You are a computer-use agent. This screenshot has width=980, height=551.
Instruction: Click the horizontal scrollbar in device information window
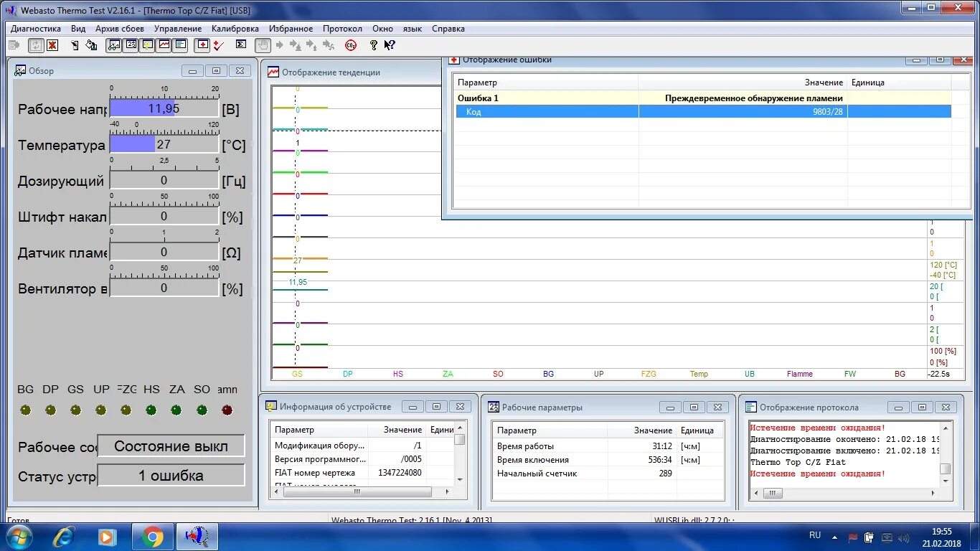[362, 492]
